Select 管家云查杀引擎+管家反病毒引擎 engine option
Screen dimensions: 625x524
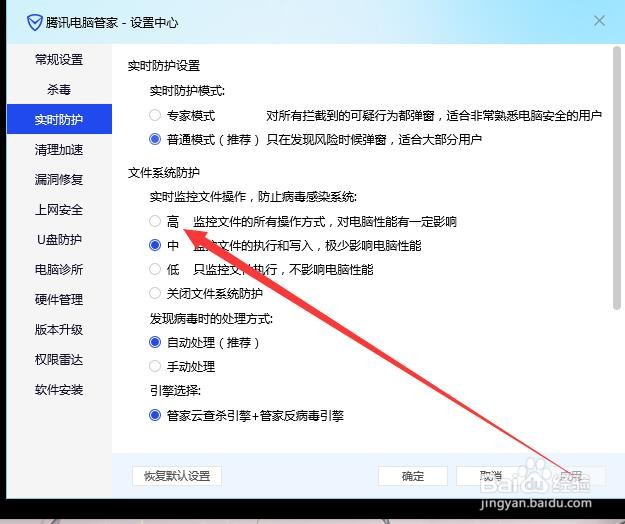click(x=155, y=416)
